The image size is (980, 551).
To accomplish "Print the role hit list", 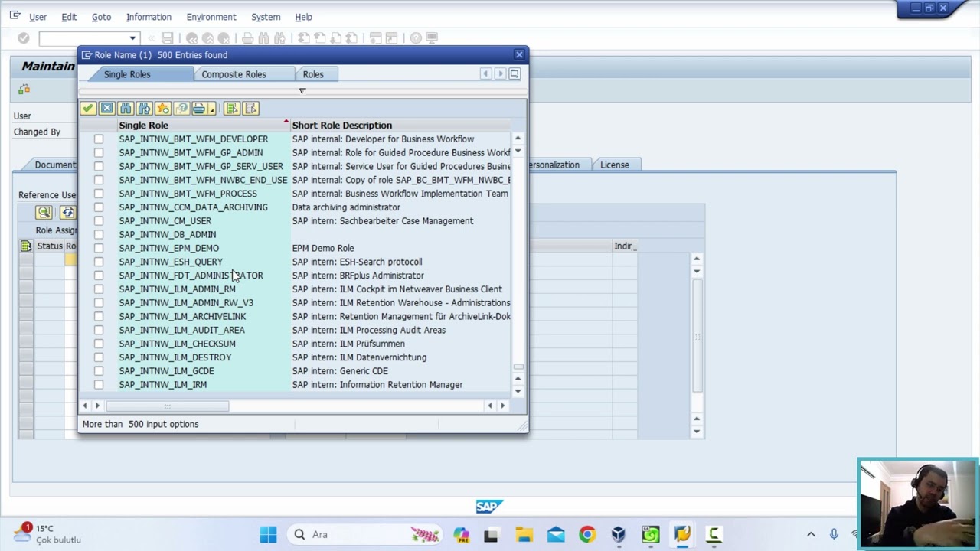I will (199, 109).
